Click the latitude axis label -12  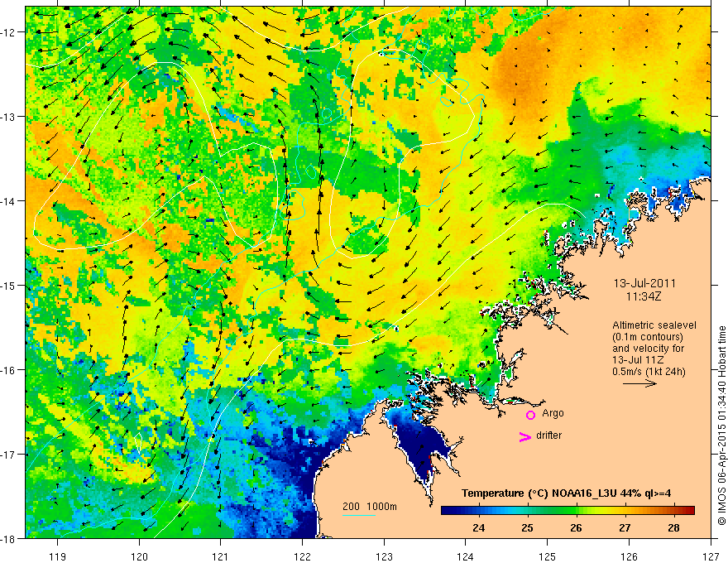pos(9,32)
